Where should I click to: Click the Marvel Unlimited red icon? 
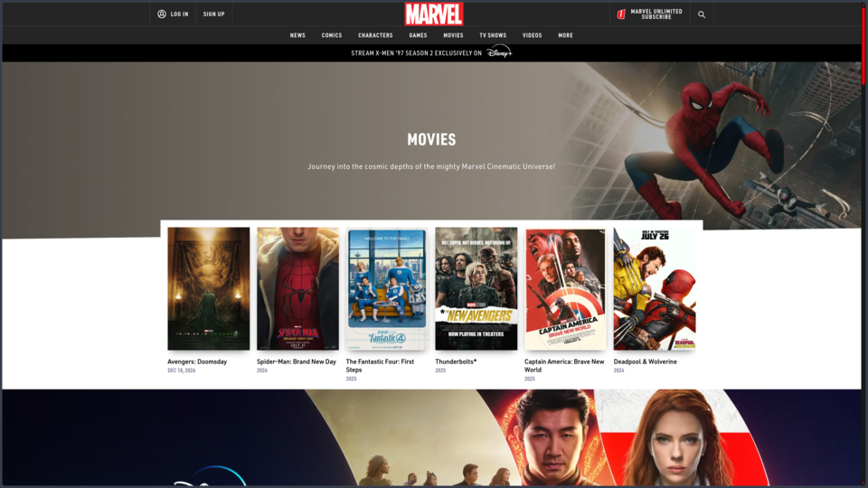click(x=621, y=14)
